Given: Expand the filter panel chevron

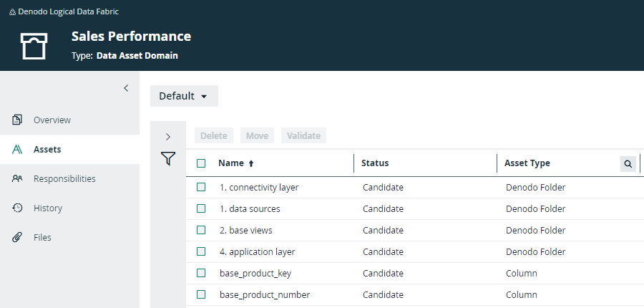Looking at the screenshot, I should [168, 137].
